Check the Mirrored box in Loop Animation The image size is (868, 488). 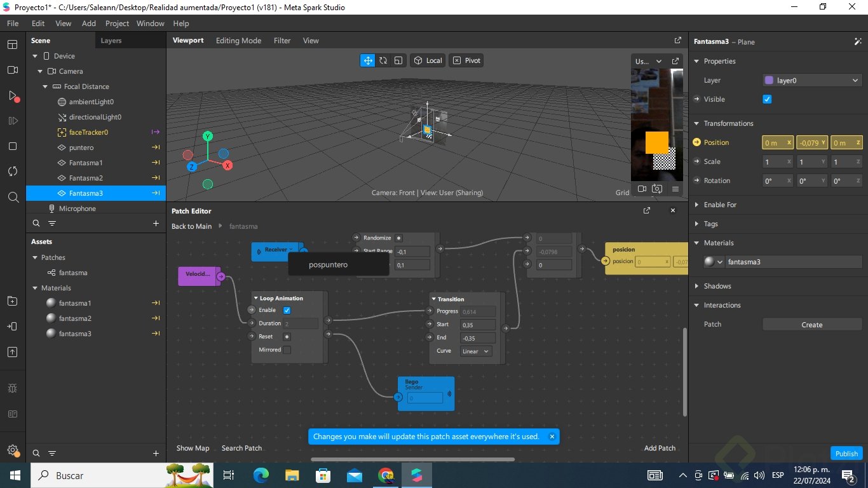tap(287, 349)
